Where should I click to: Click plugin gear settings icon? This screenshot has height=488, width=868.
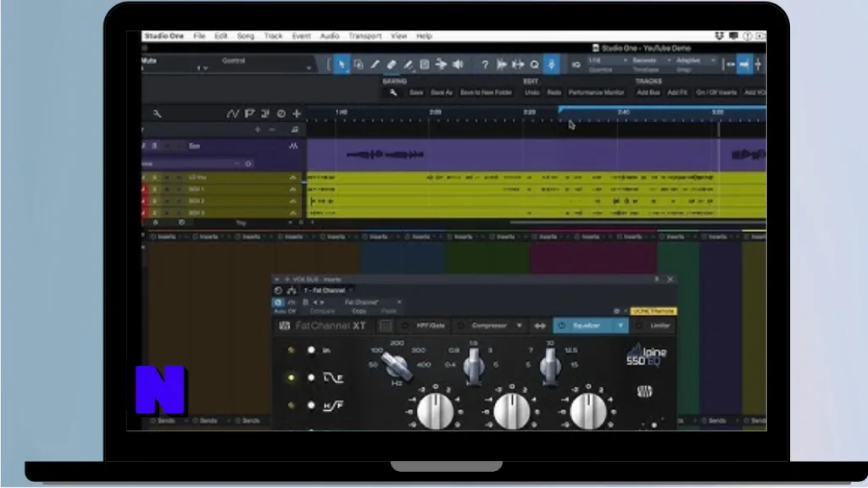[x=616, y=312]
